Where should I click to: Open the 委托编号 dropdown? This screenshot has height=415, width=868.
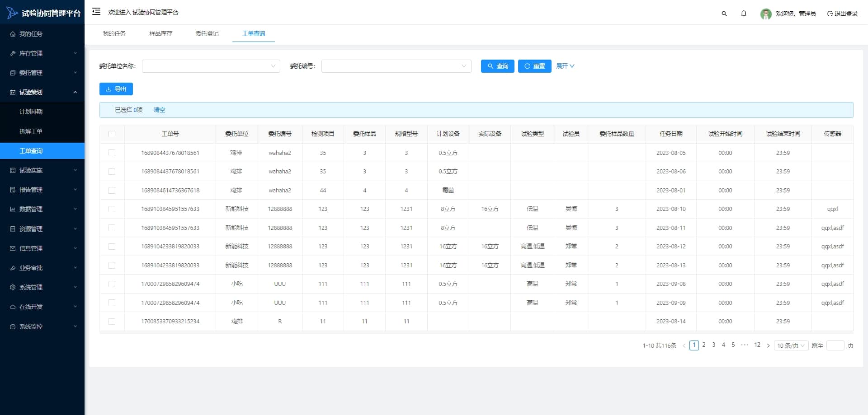396,66
